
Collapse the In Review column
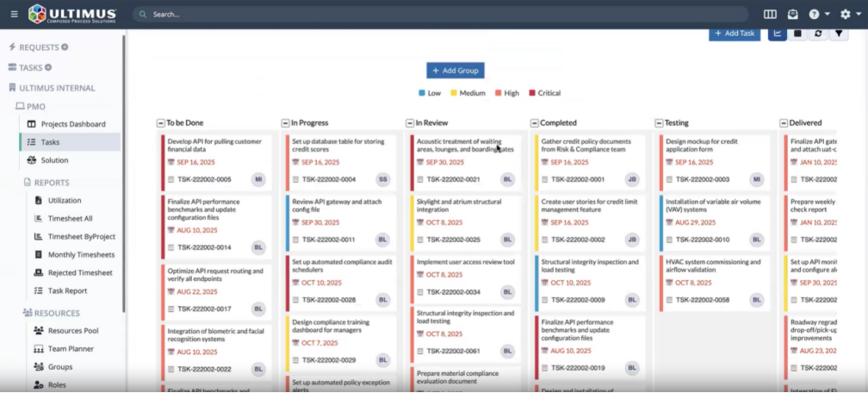point(410,123)
